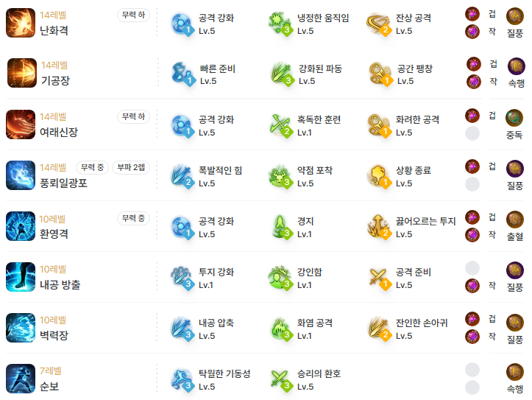This screenshot has height=400, width=532.
Task: Click 냉정한 움직임 tripod icon
Action: pos(280,24)
